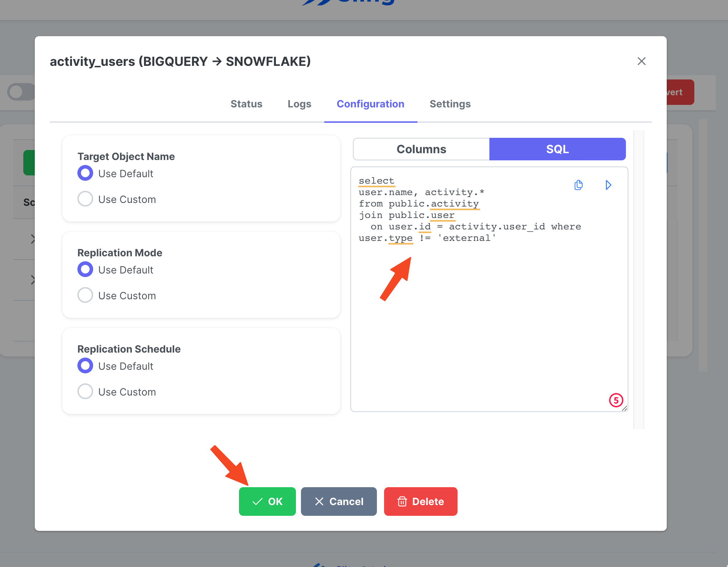Switch to the Configuration tab
728x567 pixels.
click(370, 104)
